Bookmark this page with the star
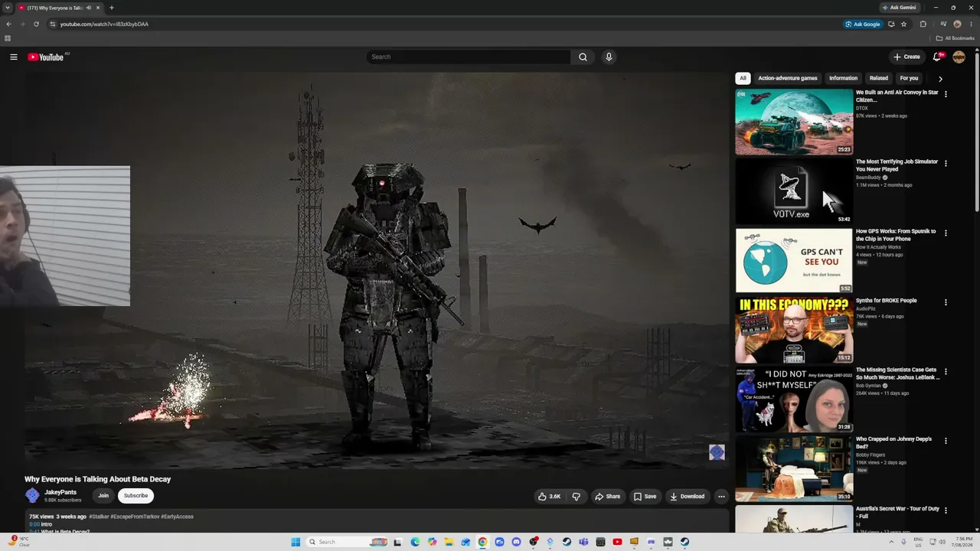The image size is (980, 551). pyautogui.click(x=903, y=24)
